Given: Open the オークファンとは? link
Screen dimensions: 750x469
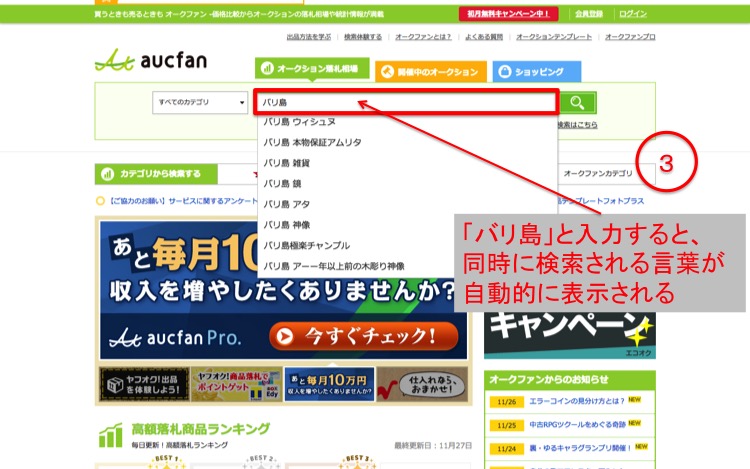Looking at the screenshot, I should click(423, 37).
